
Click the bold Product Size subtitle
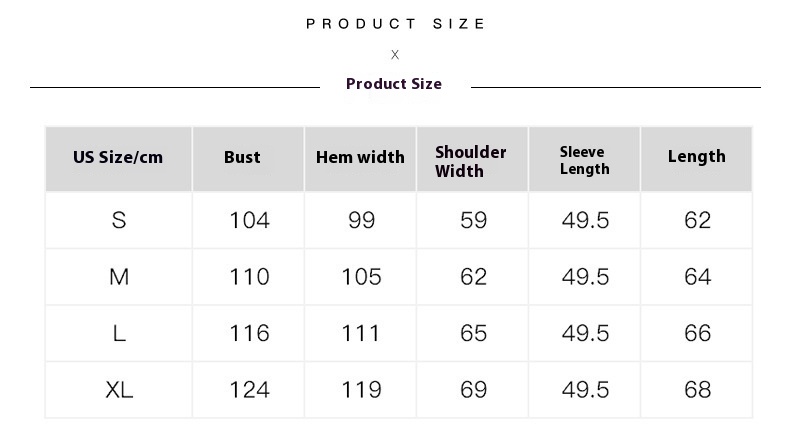394,84
